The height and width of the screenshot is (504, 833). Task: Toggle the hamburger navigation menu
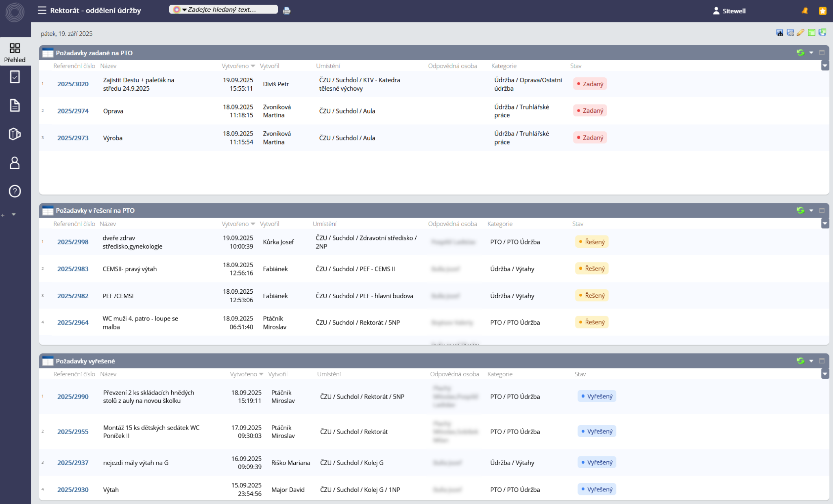[42, 10]
